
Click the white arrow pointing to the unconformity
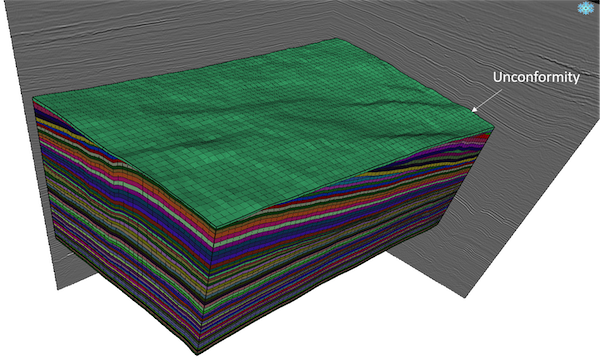click(x=486, y=101)
